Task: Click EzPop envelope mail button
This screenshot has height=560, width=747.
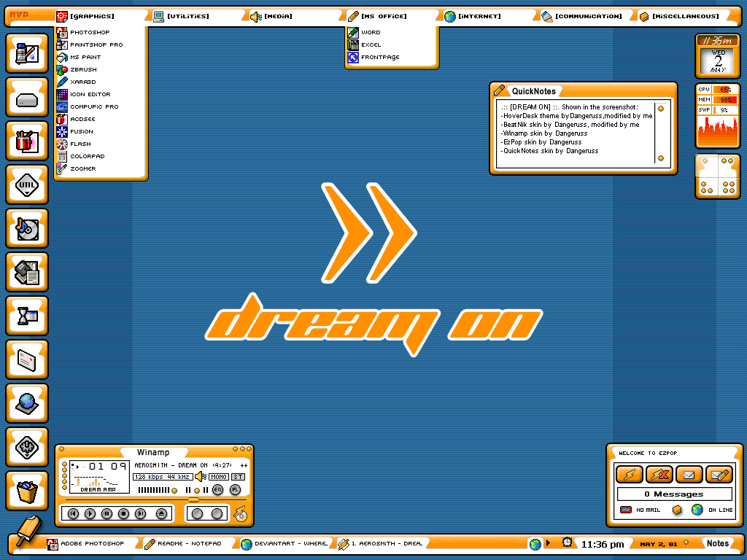Action: [x=689, y=474]
